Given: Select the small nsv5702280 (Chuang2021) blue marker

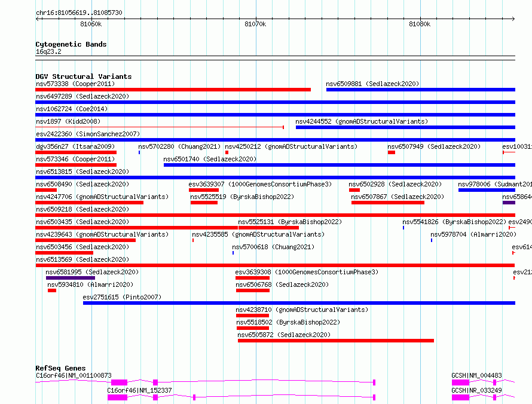Looking at the screenshot, I should coord(139,152).
